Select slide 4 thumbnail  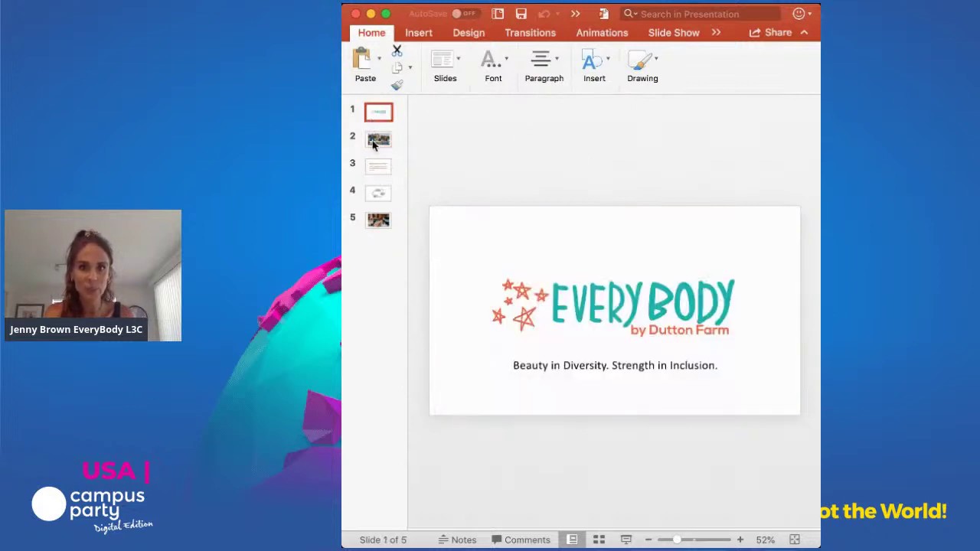378,193
